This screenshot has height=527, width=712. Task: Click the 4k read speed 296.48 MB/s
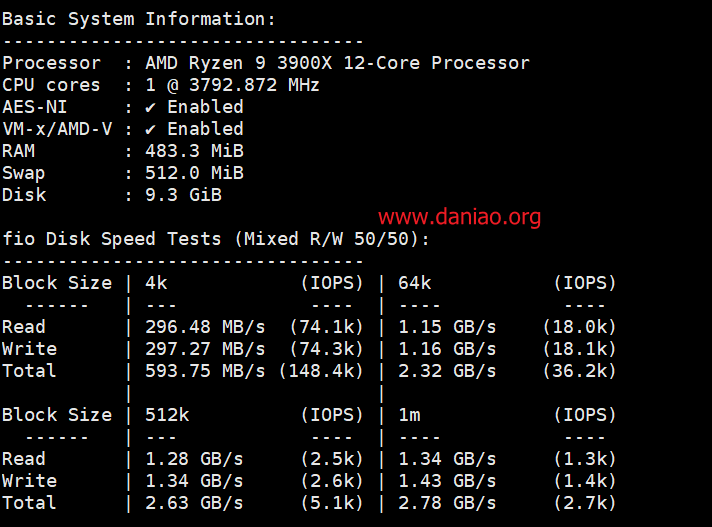click(205, 327)
